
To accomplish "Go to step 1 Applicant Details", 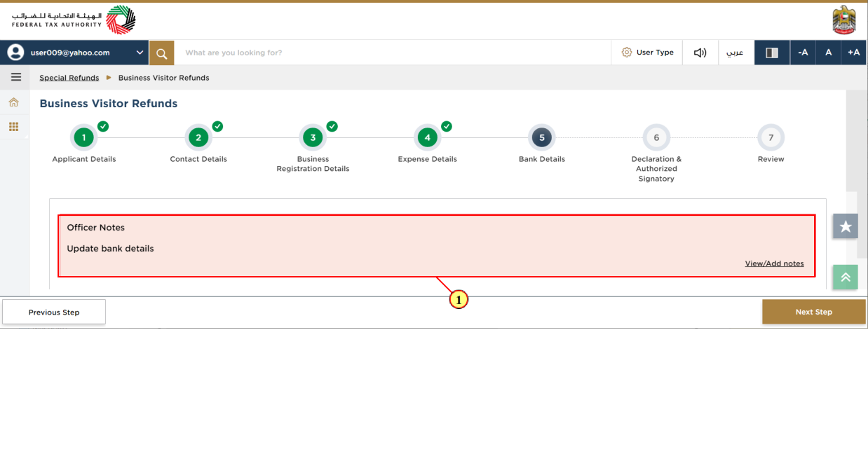I will click(x=84, y=138).
